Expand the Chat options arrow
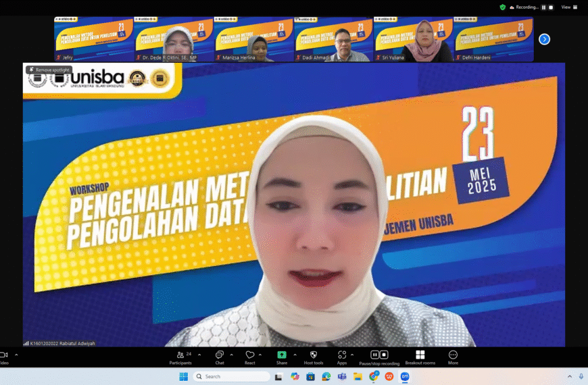Screen dimensions: 588x385 [x=232, y=355]
